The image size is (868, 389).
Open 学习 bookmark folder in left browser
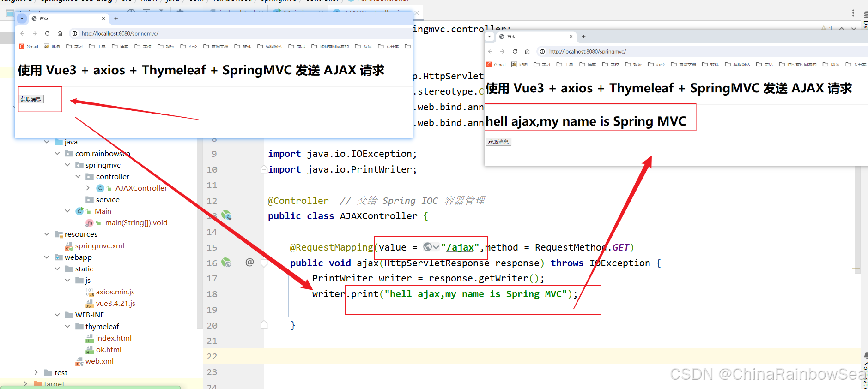tap(74, 47)
